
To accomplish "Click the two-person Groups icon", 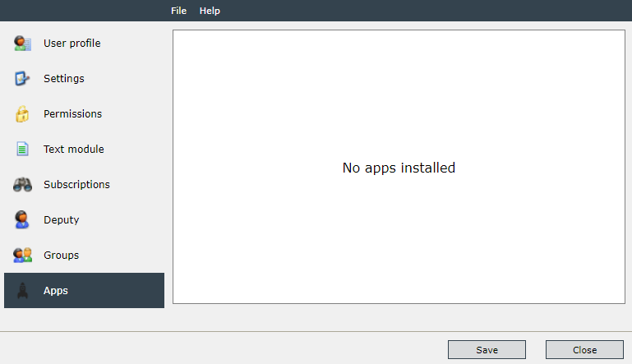I will pos(22,255).
